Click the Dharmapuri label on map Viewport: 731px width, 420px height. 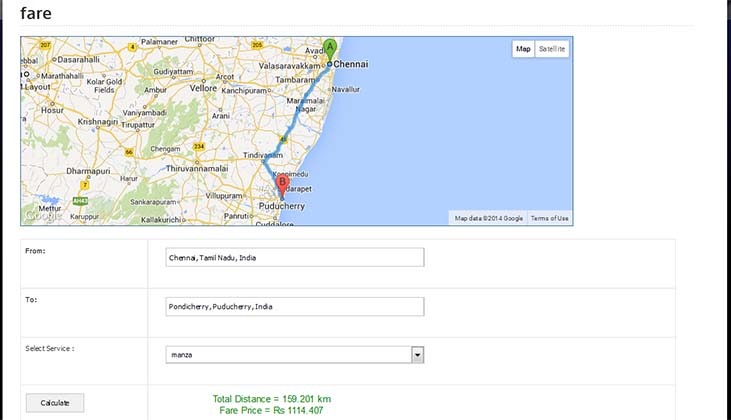(88, 171)
